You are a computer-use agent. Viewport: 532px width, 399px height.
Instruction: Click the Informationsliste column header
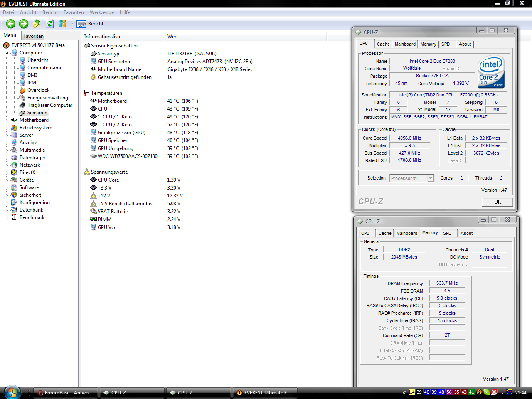tap(123, 37)
